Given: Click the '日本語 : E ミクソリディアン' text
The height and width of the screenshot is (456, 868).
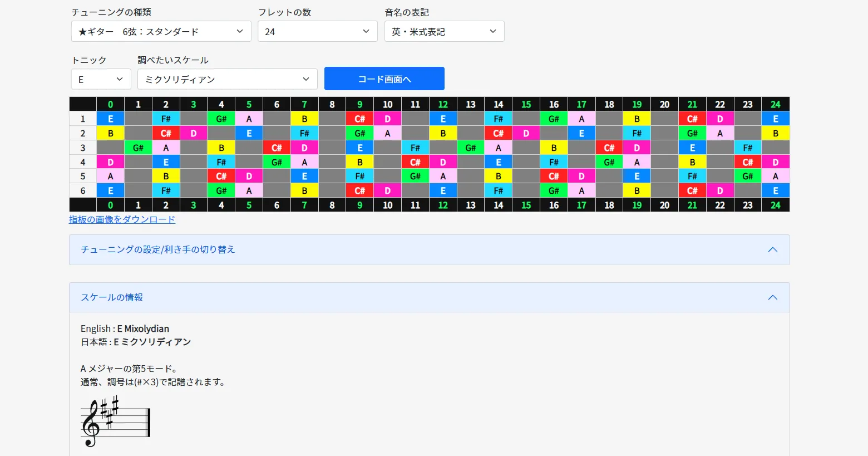Looking at the screenshot, I should pos(136,342).
